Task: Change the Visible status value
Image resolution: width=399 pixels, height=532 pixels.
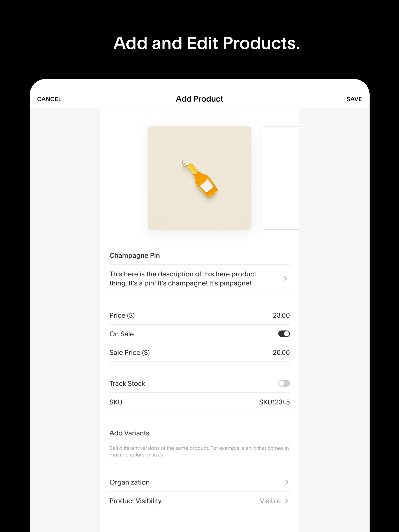Action: 270,501
